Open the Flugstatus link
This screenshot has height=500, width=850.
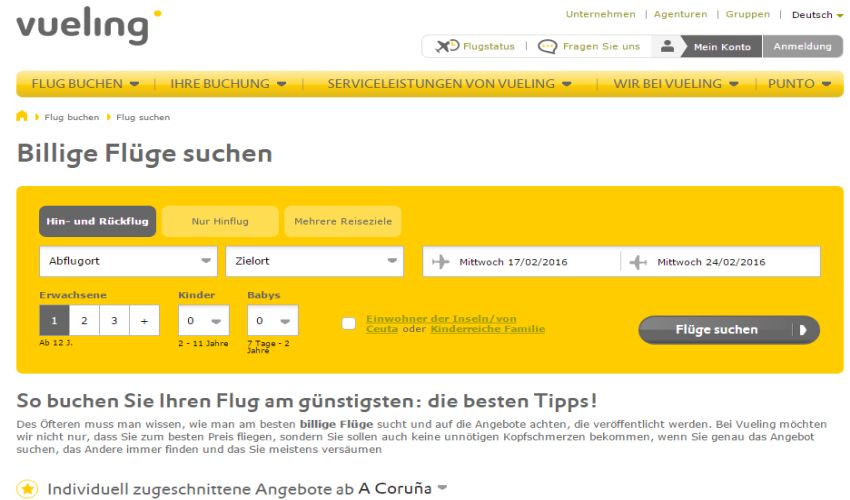pyautogui.click(x=489, y=47)
